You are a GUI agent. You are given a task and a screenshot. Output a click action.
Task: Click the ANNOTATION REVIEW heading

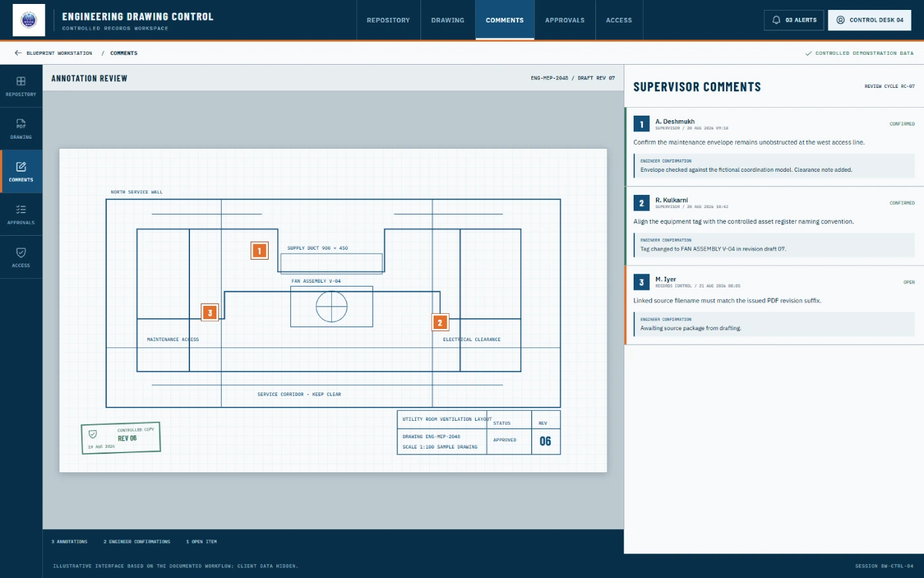[x=89, y=78]
